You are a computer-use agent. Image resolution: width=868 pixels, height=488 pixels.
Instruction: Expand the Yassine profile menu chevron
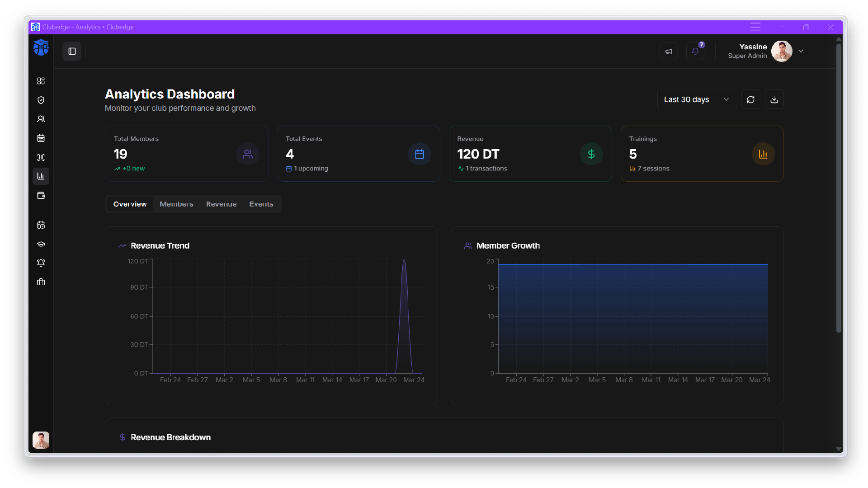point(801,51)
